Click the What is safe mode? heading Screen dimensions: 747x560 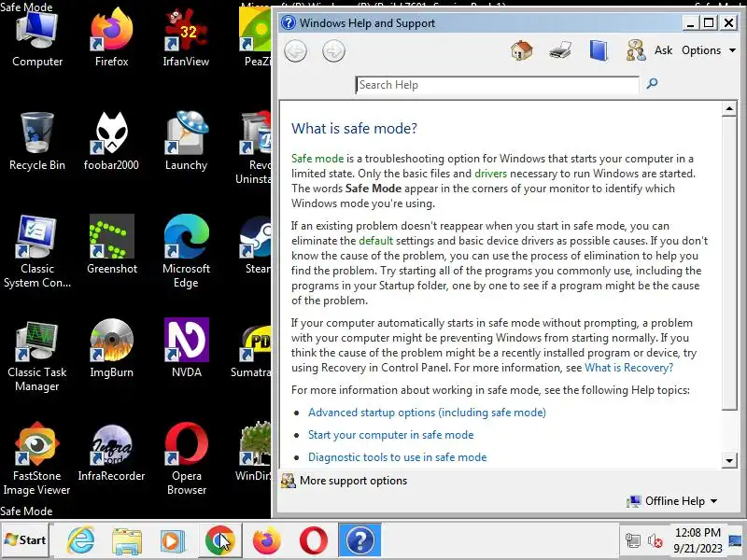[x=354, y=128]
